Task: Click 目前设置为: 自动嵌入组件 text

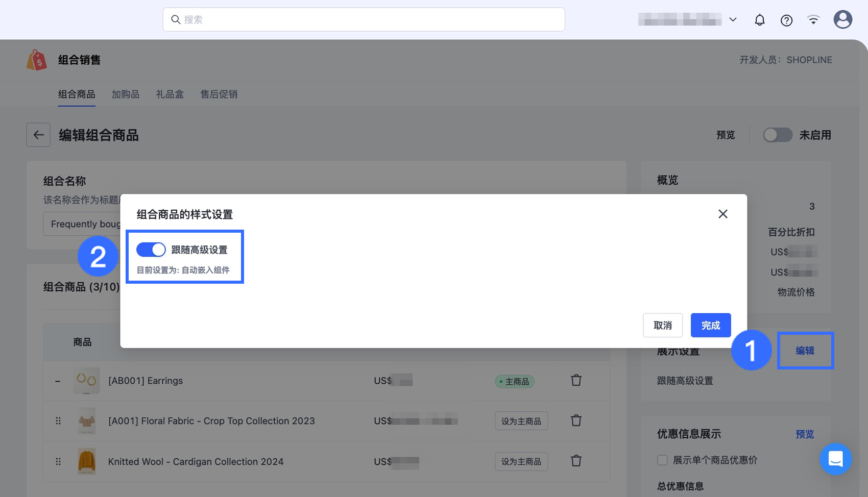Action: [183, 270]
